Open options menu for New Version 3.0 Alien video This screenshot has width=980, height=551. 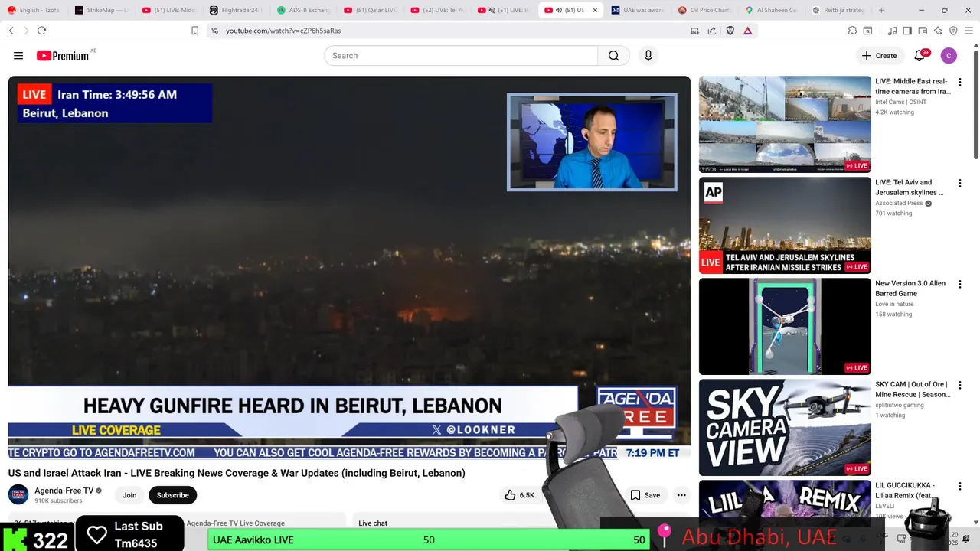959,284
